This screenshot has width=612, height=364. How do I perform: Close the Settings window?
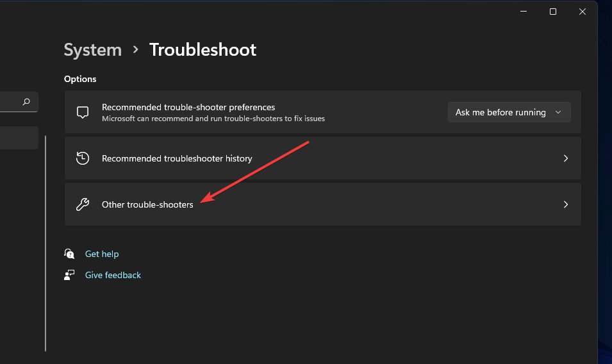pyautogui.click(x=582, y=12)
